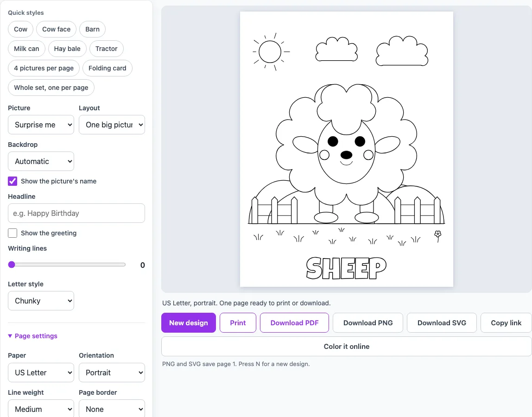Click the sheep coloring page preview
The height and width of the screenshot is (417, 532).
pos(347,149)
